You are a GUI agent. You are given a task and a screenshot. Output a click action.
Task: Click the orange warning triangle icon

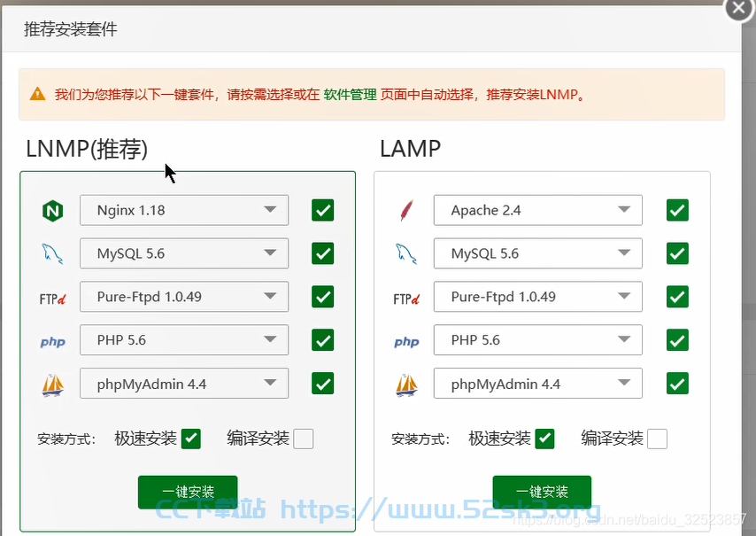[x=37, y=94]
